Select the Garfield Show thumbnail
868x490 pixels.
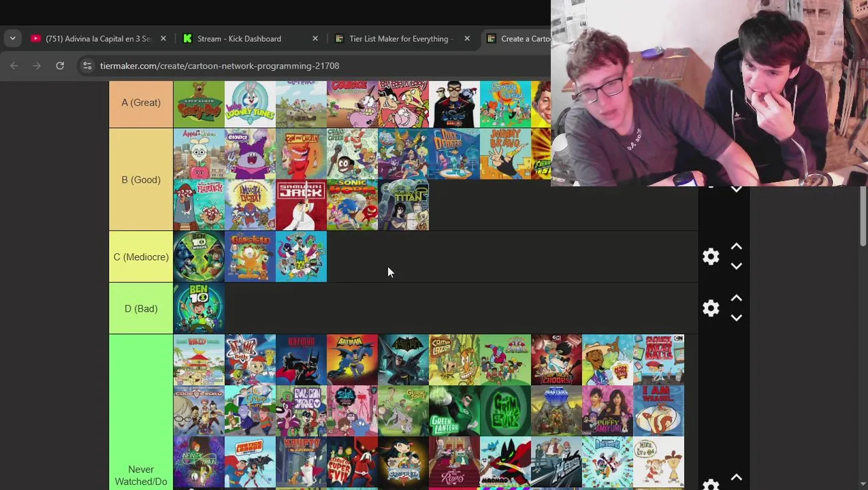coord(250,257)
